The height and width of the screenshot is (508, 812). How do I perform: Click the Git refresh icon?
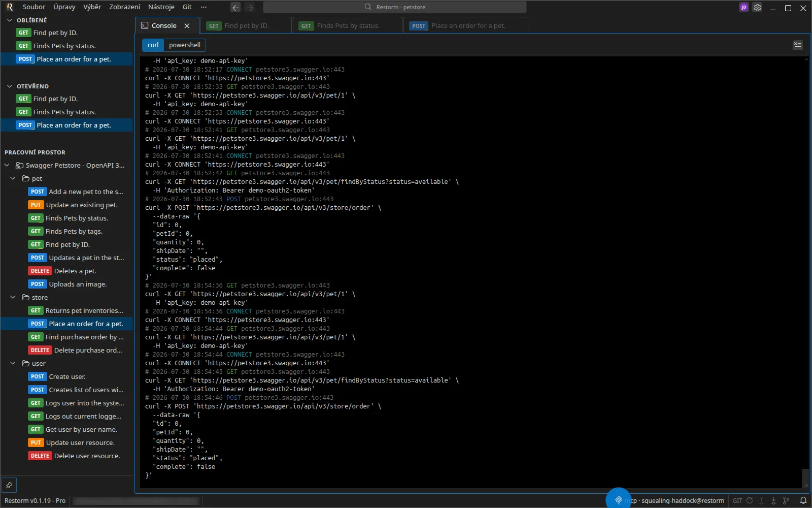[750, 500]
